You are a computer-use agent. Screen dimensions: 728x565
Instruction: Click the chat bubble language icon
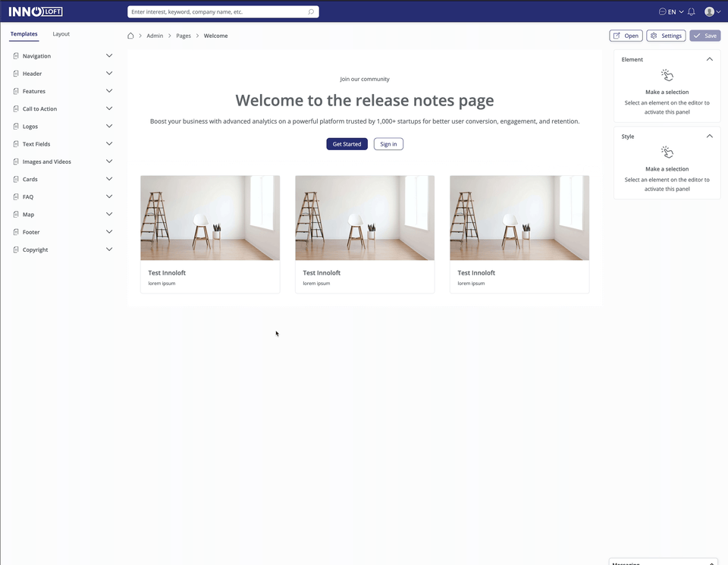(663, 12)
